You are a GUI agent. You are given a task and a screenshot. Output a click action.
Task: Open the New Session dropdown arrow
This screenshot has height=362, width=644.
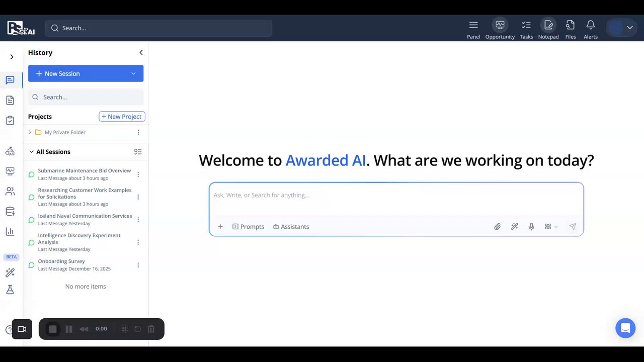click(x=133, y=73)
